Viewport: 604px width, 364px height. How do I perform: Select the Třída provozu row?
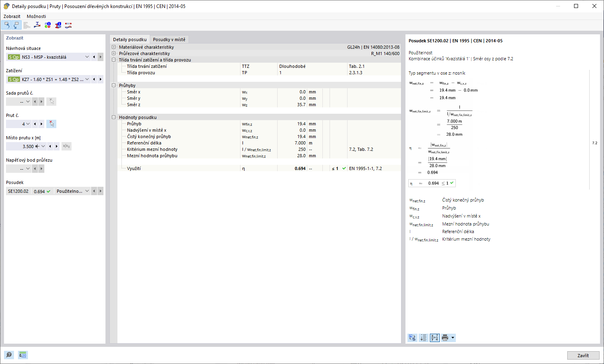click(259, 73)
